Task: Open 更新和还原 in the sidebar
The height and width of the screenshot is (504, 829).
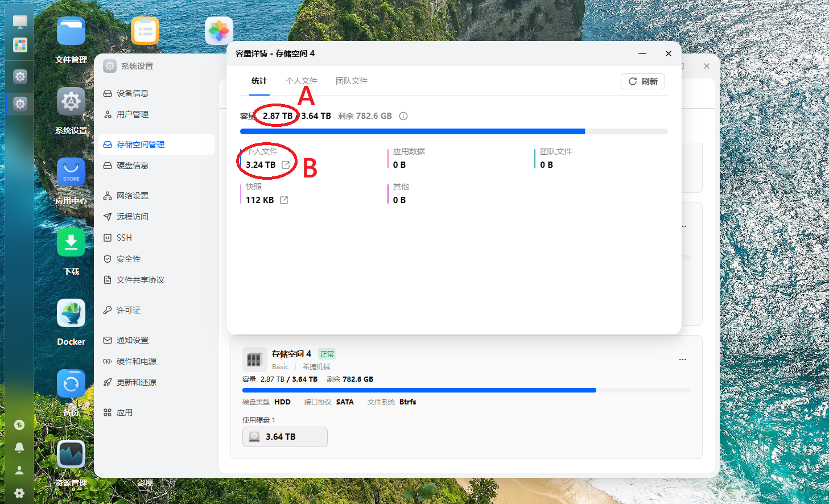Action: [156, 382]
